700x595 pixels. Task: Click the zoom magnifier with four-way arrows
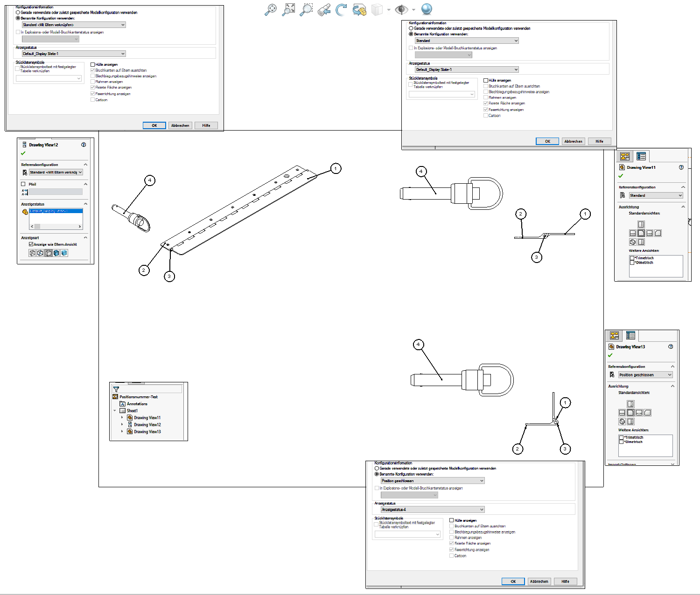(270, 9)
